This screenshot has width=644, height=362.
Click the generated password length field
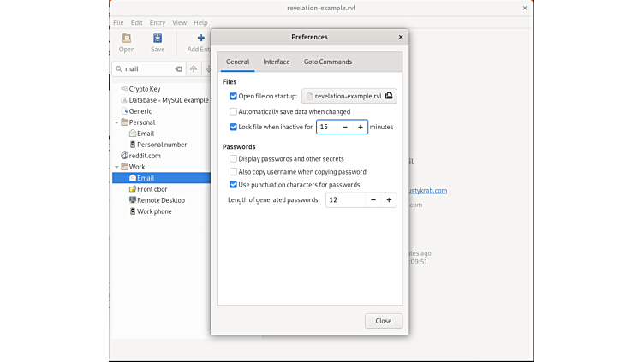(x=344, y=200)
